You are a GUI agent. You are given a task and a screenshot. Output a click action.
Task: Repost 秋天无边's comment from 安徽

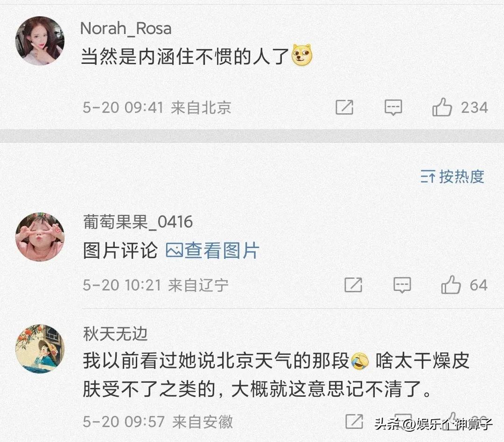tap(354, 421)
